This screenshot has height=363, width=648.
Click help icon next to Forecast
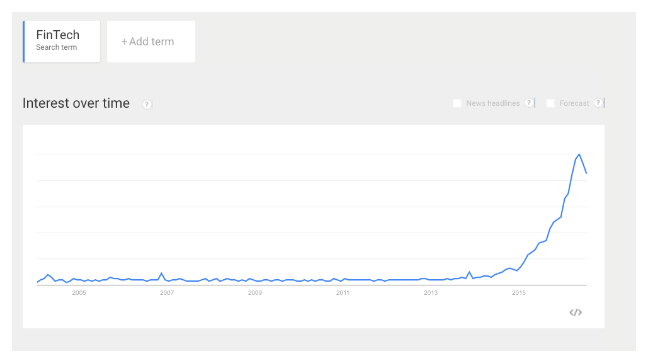click(x=598, y=103)
